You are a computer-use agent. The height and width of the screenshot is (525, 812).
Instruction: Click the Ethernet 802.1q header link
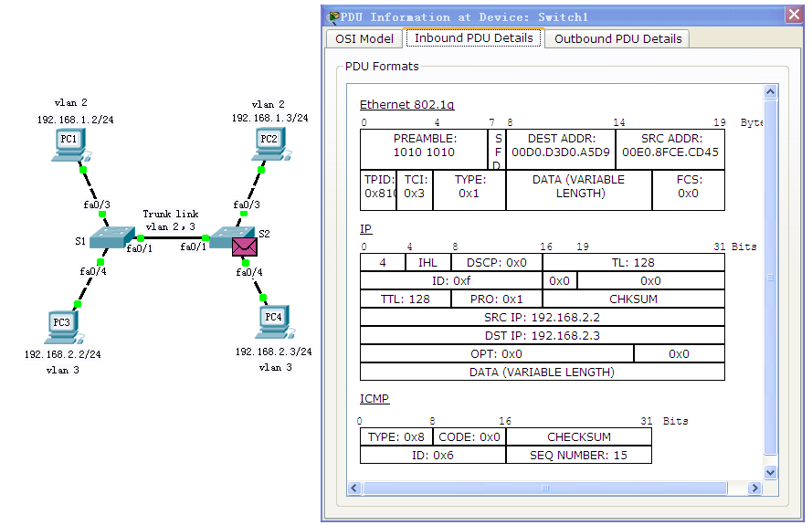(407, 105)
